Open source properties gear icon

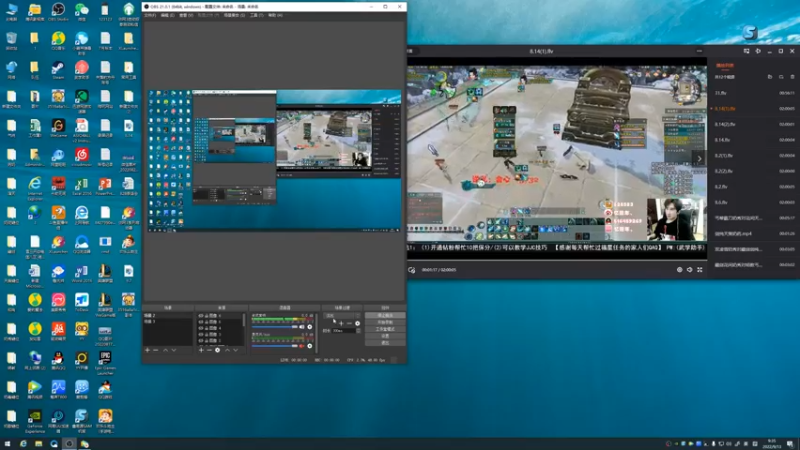(217, 350)
